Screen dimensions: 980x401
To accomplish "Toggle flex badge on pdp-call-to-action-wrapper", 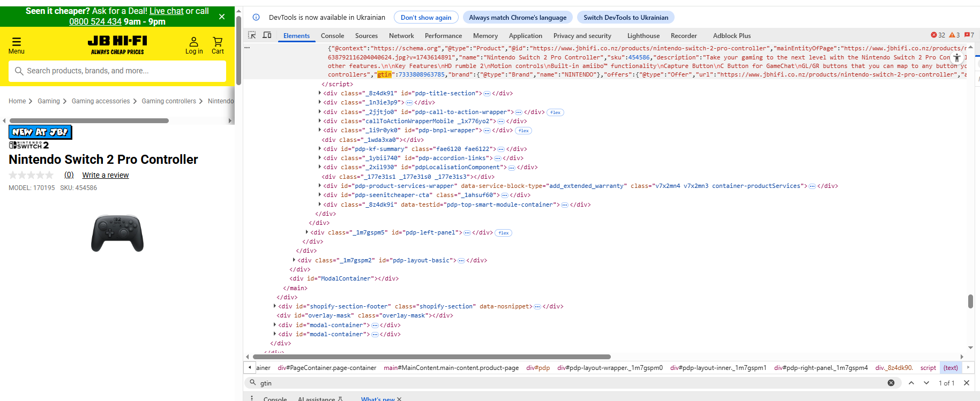I will coord(556,112).
